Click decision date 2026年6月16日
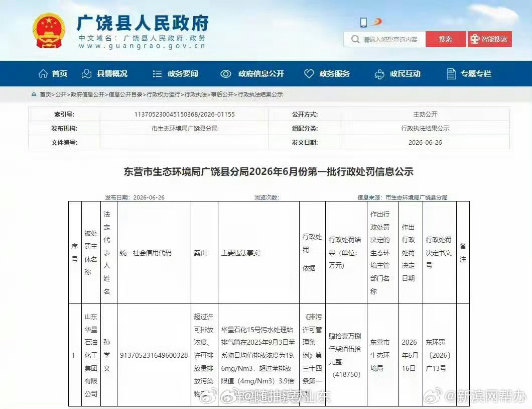Image resolution: width=532 pixels, height=409 pixels. tap(410, 355)
